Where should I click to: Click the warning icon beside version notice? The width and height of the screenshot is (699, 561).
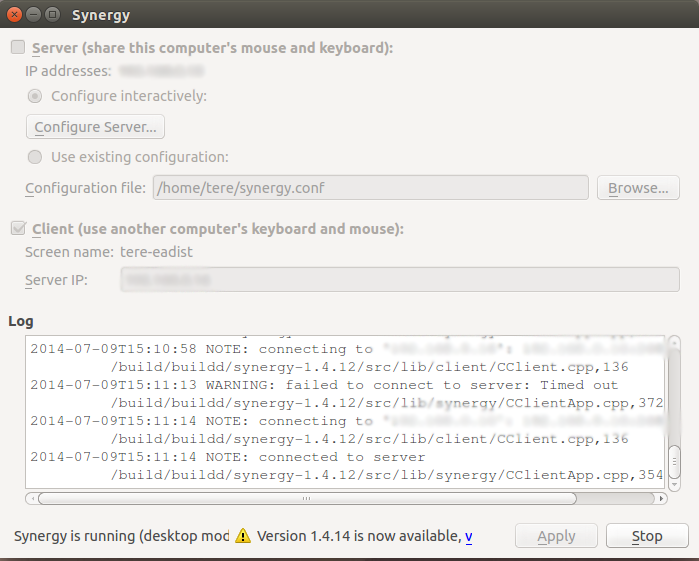click(243, 536)
